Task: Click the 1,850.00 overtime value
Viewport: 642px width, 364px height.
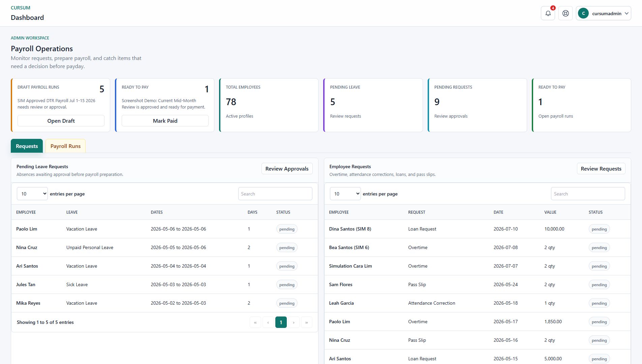Action: point(553,322)
